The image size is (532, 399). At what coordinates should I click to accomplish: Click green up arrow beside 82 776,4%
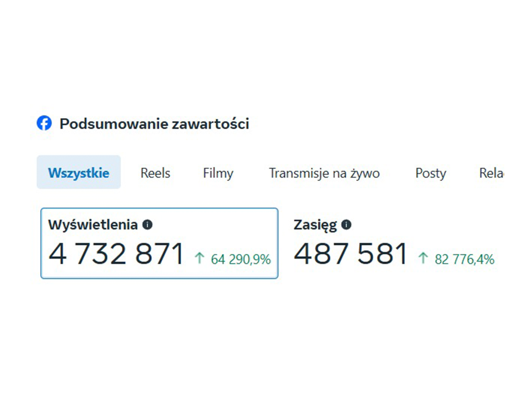point(423,258)
